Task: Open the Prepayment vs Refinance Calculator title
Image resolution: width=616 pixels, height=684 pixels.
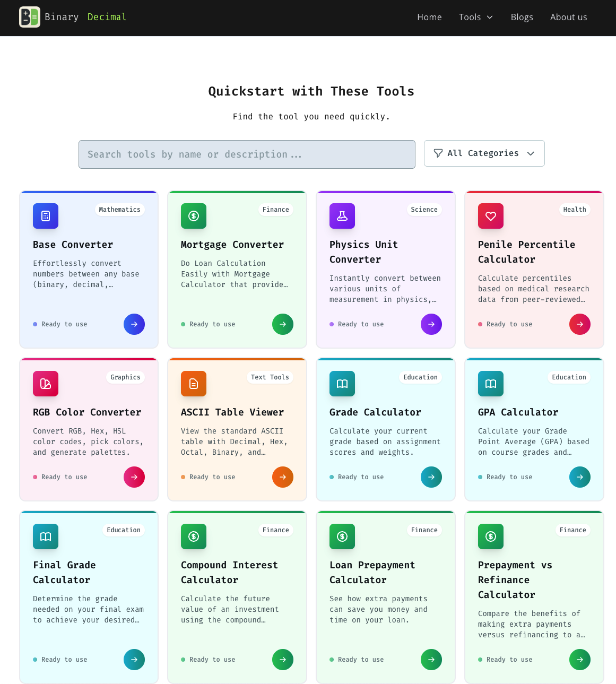Action: [515, 579]
